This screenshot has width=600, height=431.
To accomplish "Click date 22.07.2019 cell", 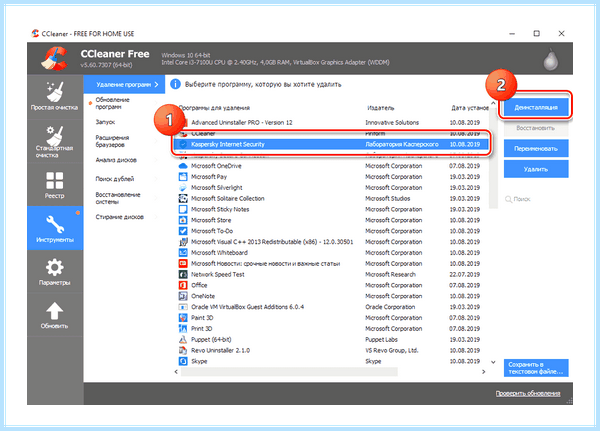I will click(x=465, y=274).
